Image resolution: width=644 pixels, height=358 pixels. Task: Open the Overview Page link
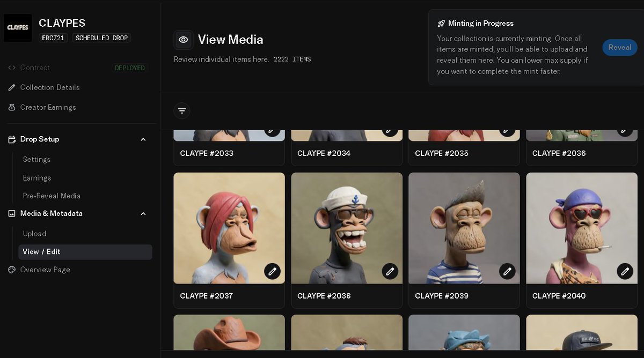(x=45, y=270)
